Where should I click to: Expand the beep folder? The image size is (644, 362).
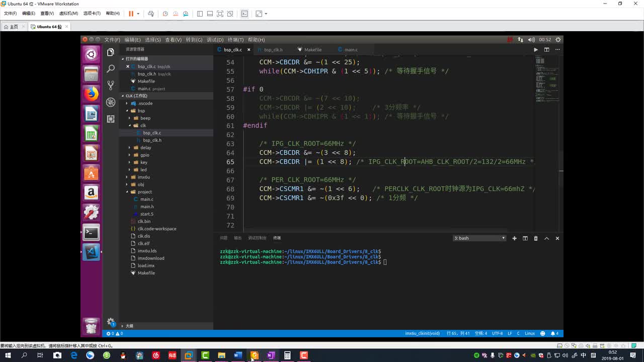pyautogui.click(x=145, y=118)
